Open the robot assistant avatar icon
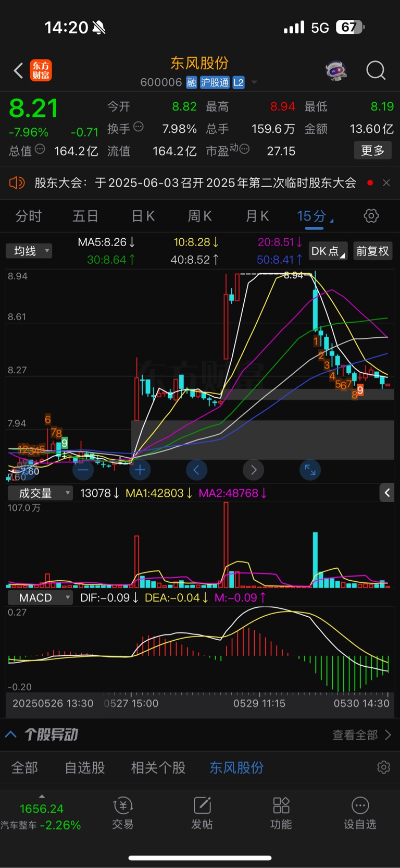 point(336,70)
